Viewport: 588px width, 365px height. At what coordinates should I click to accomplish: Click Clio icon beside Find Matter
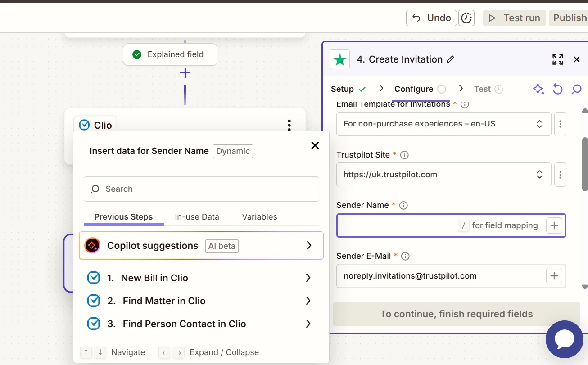pos(93,301)
